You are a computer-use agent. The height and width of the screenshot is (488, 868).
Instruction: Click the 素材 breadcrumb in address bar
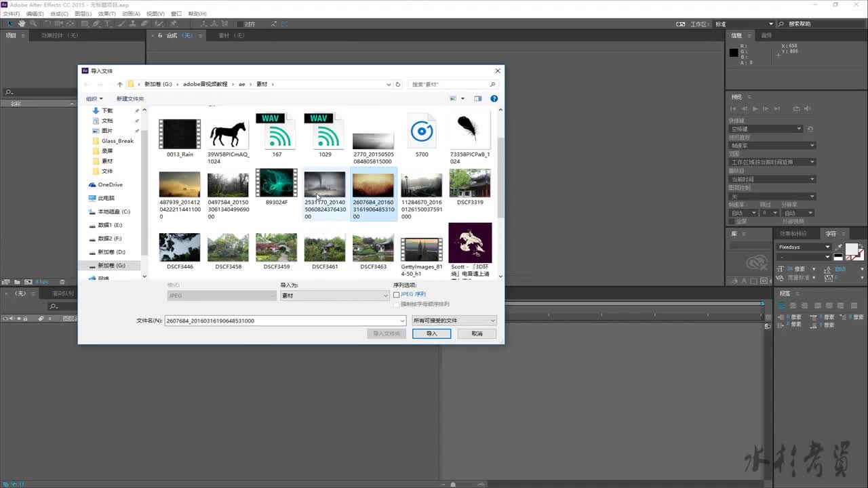(x=261, y=85)
